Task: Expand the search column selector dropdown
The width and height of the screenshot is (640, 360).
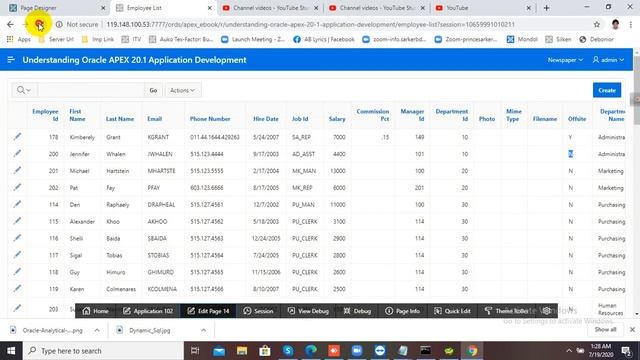Action: pos(24,90)
